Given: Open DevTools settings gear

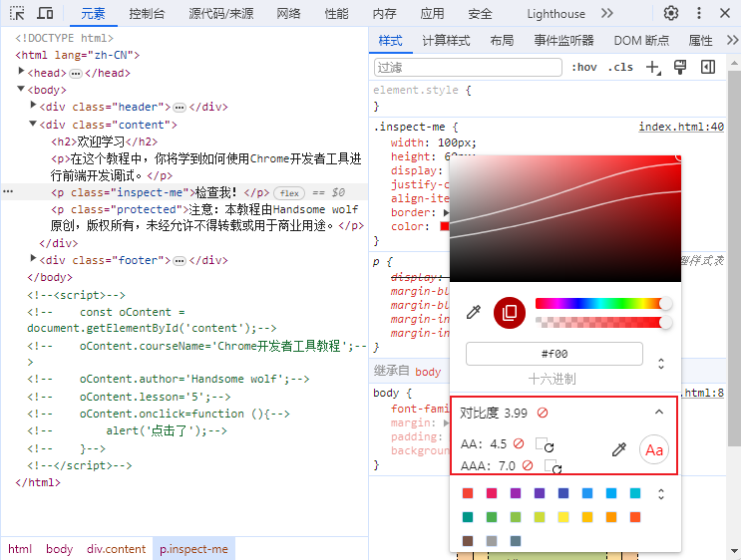Looking at the screenshot, I should click(x=670, y=13).
